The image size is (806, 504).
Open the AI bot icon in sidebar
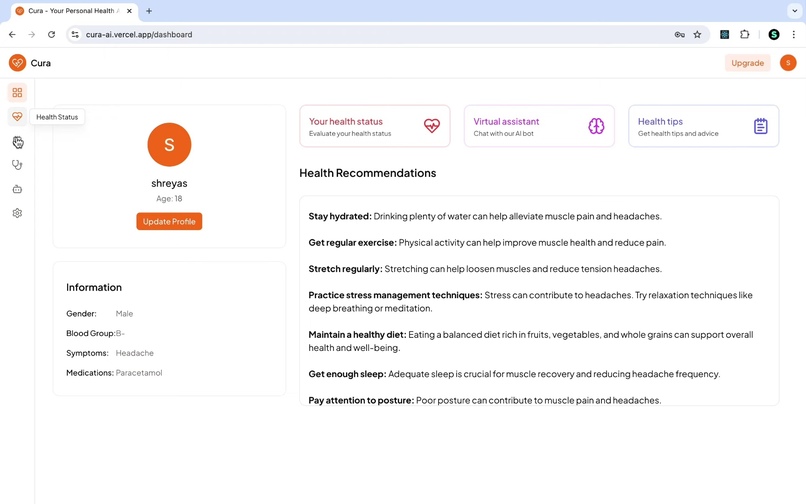17,189
